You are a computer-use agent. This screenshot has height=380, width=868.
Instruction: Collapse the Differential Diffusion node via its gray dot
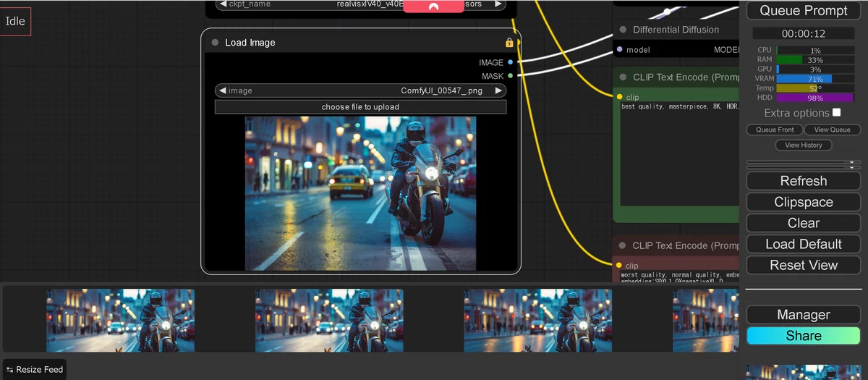click(x=622, y=30)
